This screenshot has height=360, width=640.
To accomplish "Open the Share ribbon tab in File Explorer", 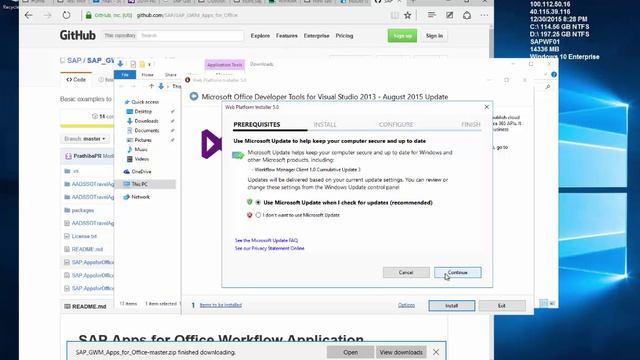I will [171, 75].
